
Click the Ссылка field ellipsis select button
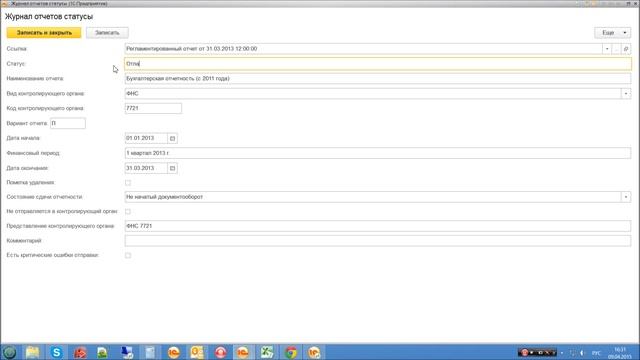pyautogui.click(x=616, y=49)
